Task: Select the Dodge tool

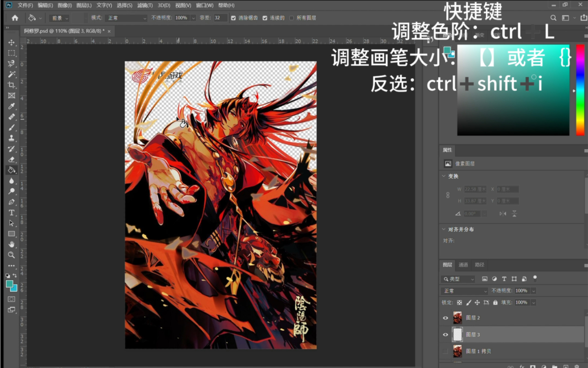Action: [12, 191]
